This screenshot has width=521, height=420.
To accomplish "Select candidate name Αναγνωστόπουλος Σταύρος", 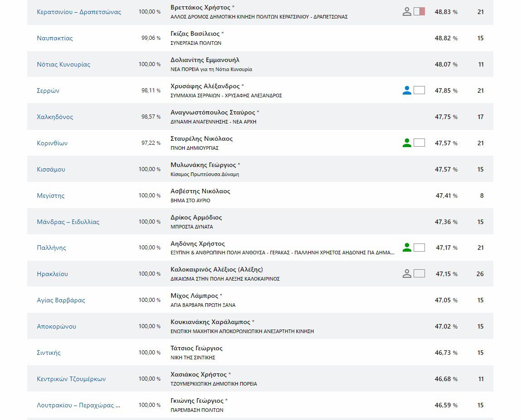I will pos(212,112).
